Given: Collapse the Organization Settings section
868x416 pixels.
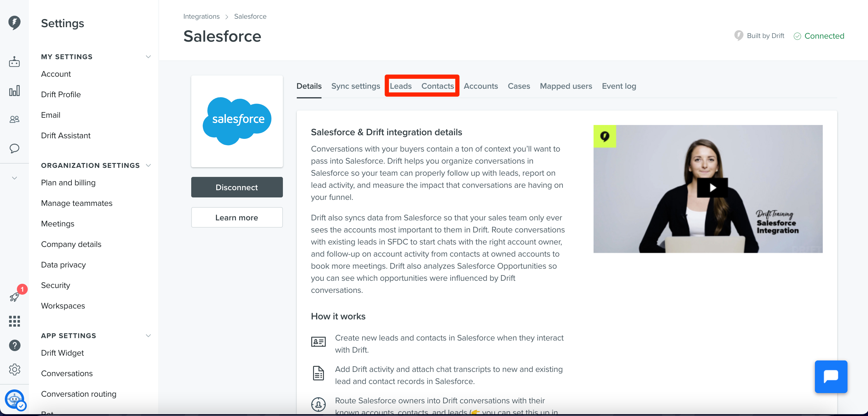Looking at the screenshot, I should 148,165.
